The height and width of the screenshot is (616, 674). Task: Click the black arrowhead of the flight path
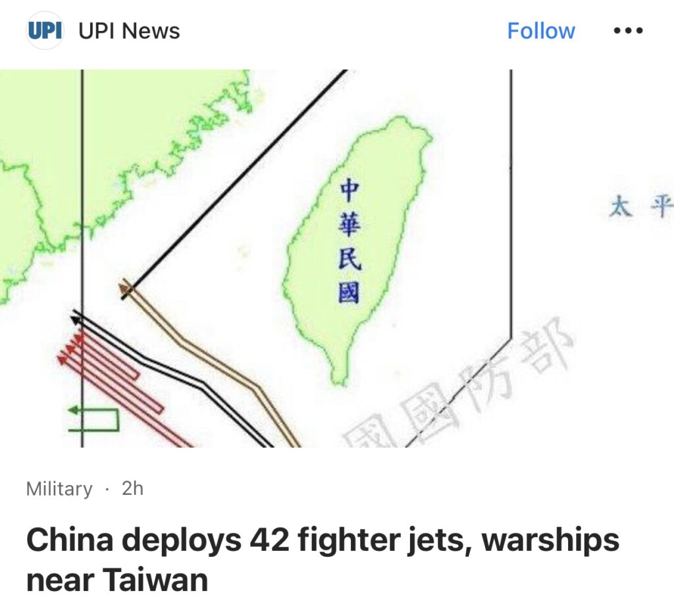[x=76, y=319]
